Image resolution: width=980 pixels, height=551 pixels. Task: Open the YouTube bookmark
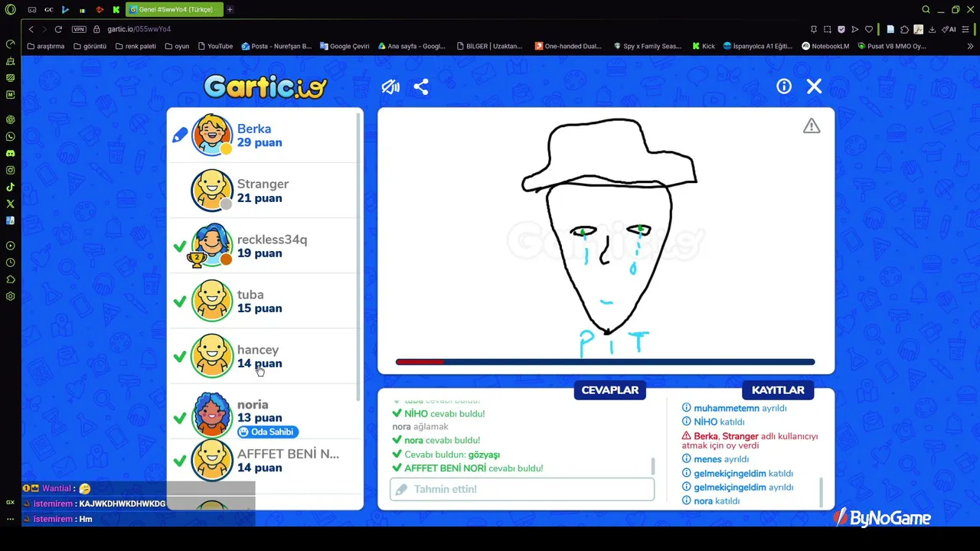click(215, 46)
